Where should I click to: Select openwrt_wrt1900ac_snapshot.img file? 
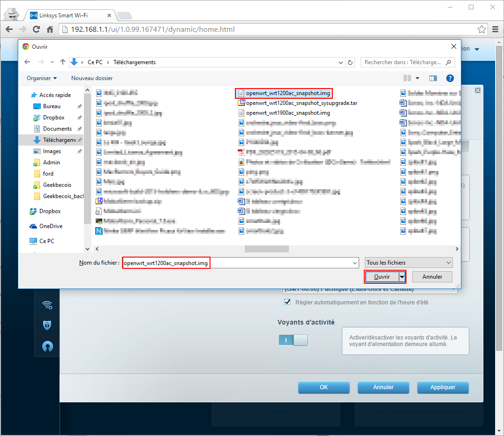(x=287, y=113)
